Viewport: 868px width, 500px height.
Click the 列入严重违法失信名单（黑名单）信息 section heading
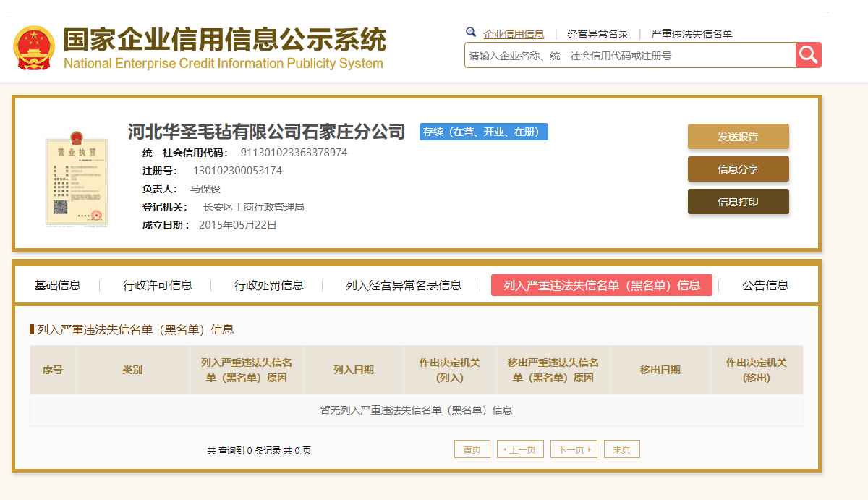pyautogui.click(x=135, y=330)
